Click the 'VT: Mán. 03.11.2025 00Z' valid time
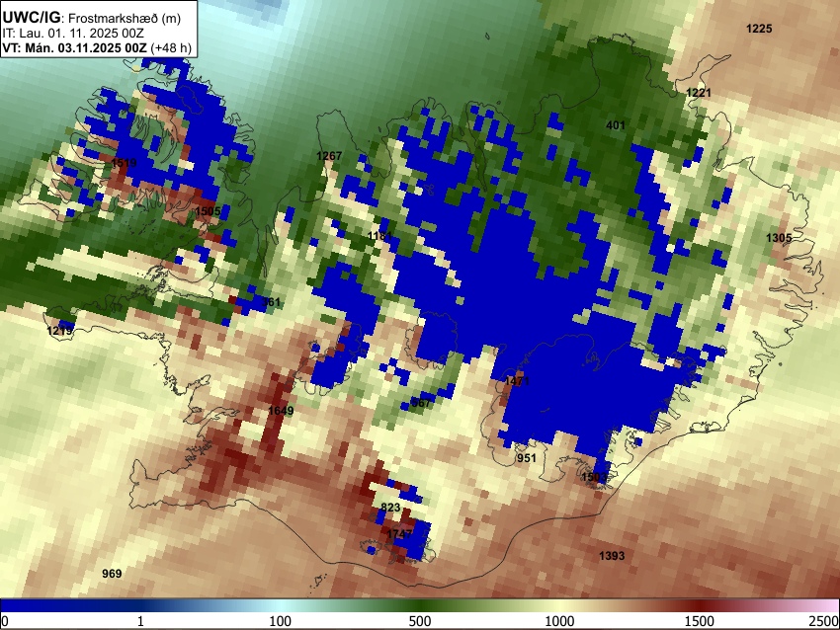 tap(74, 47)
